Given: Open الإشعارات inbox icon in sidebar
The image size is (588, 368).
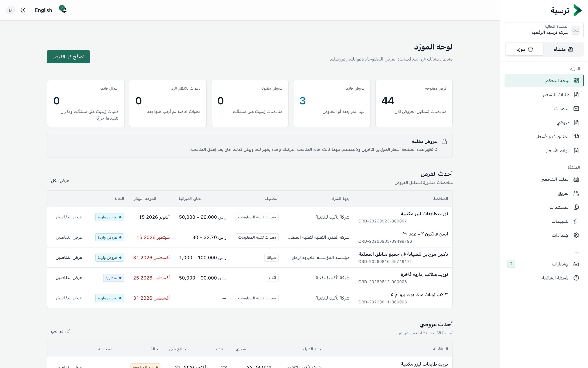Looking at the screenshot, I should tap(576, 264).
